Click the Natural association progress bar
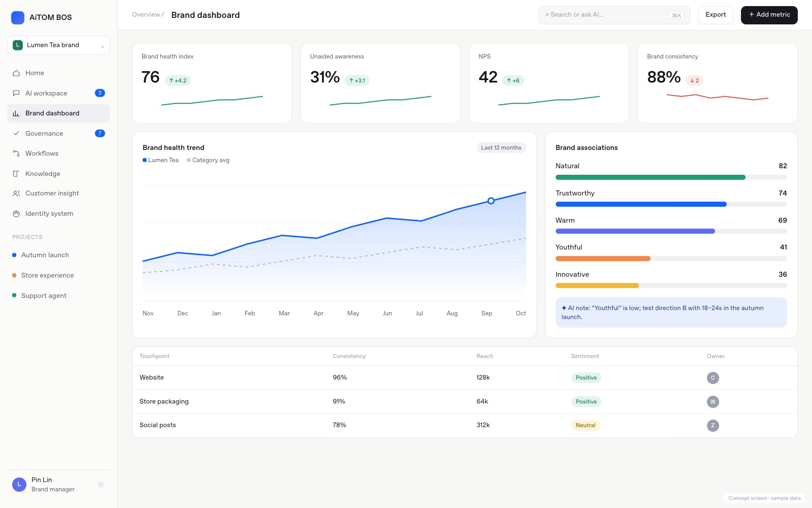The height and width of the screenshot is (508, 812). [x=671, y=177]
